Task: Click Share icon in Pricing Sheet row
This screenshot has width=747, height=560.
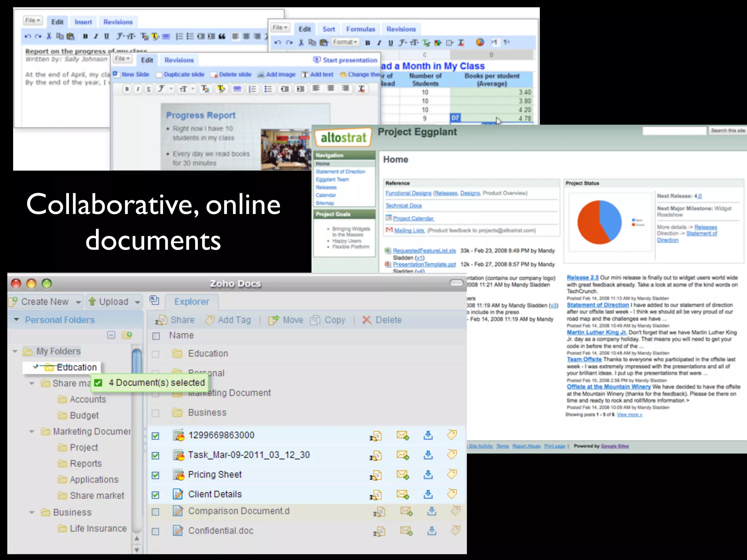Action: 376,475
